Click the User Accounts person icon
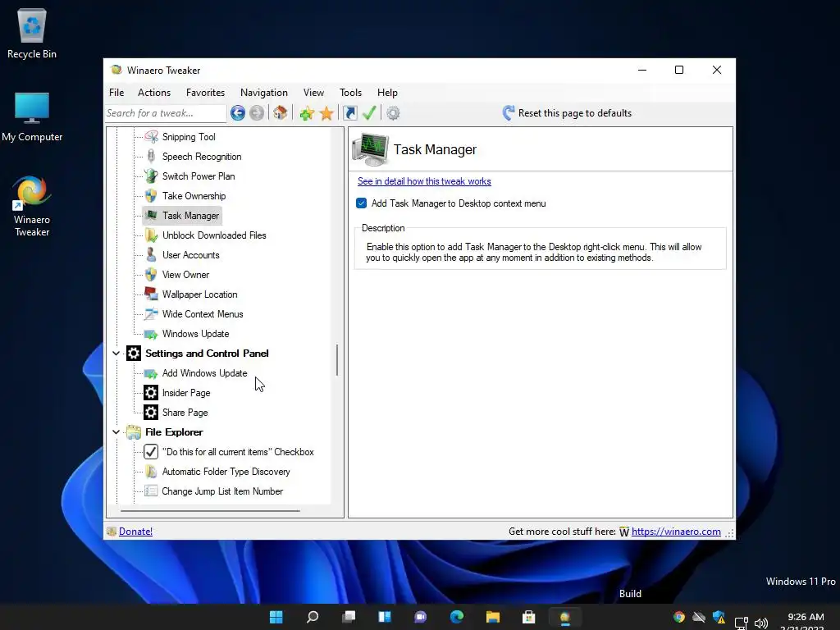This screenshot has width=840, height=630. click(151, 255)
